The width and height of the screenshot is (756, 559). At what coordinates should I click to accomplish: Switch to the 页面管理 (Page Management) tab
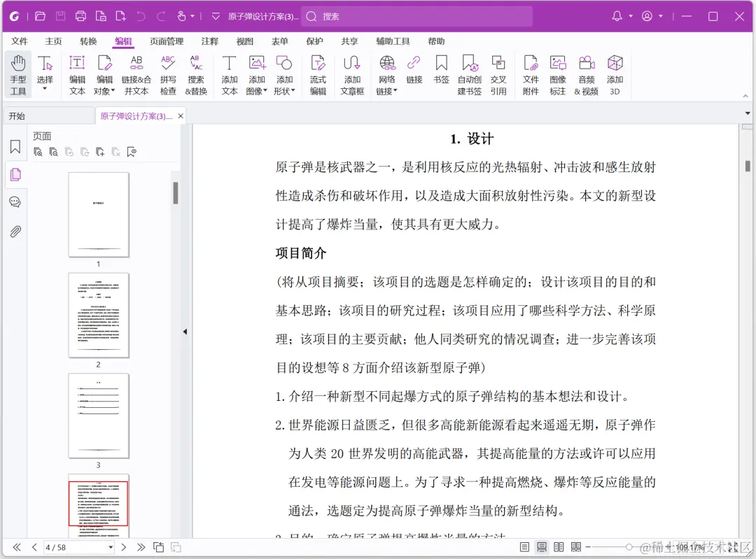coord(167,41)
